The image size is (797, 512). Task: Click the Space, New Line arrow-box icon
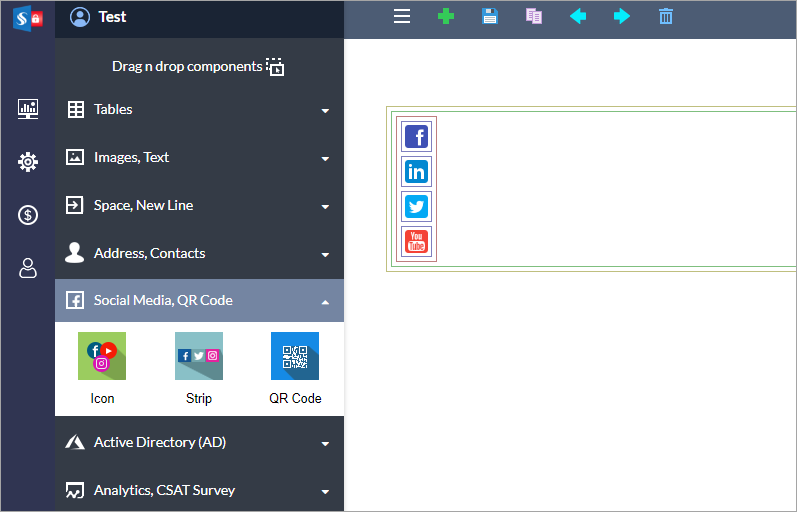pos(74,205)
